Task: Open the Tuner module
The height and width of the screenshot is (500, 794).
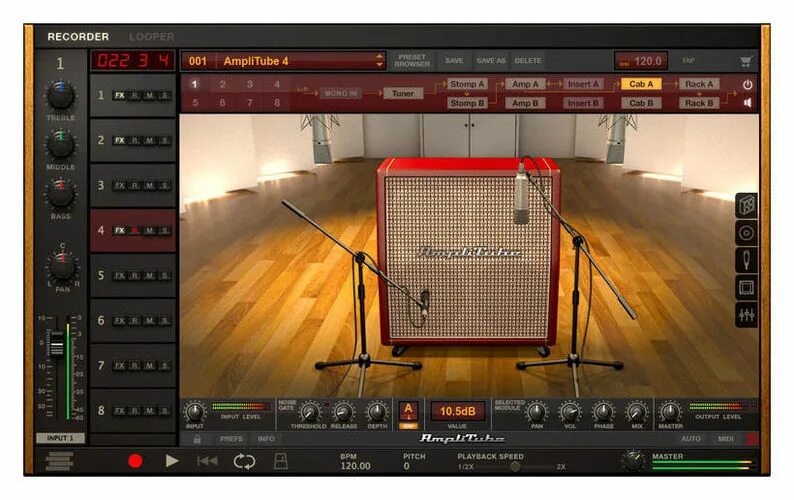Action: click(x=403, y=93)
